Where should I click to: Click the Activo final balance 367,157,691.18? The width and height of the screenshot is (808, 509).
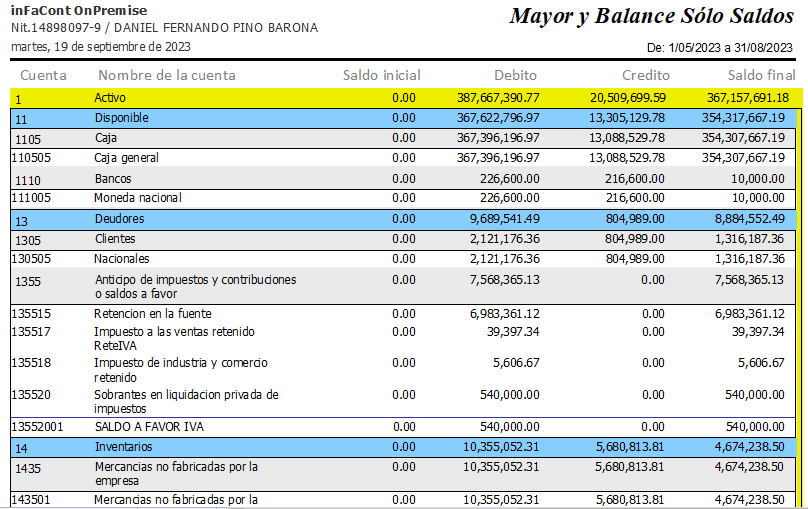pos(748,98)
